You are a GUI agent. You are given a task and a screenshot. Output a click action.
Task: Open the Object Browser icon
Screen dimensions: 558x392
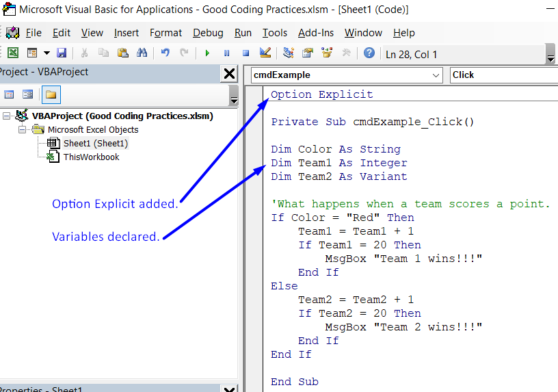tap(327, 53)
